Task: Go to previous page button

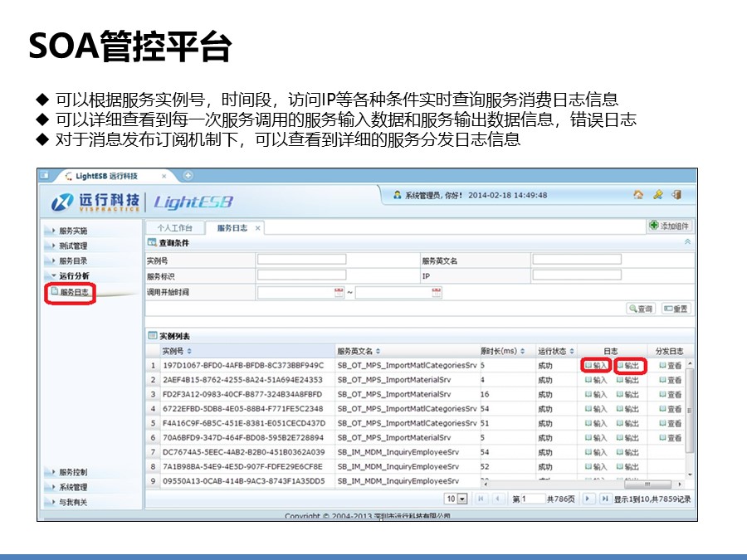Action: (497, 499)
